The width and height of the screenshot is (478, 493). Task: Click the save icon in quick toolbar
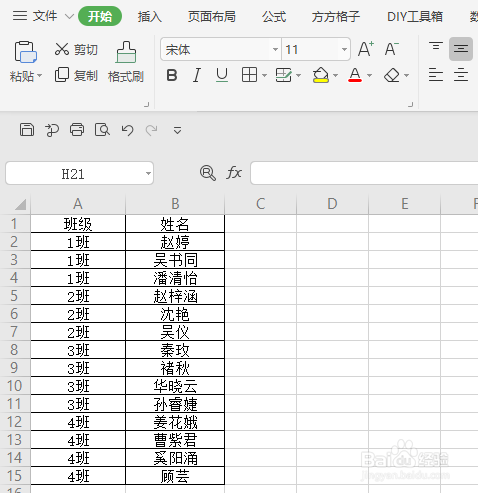pos(27,130)
